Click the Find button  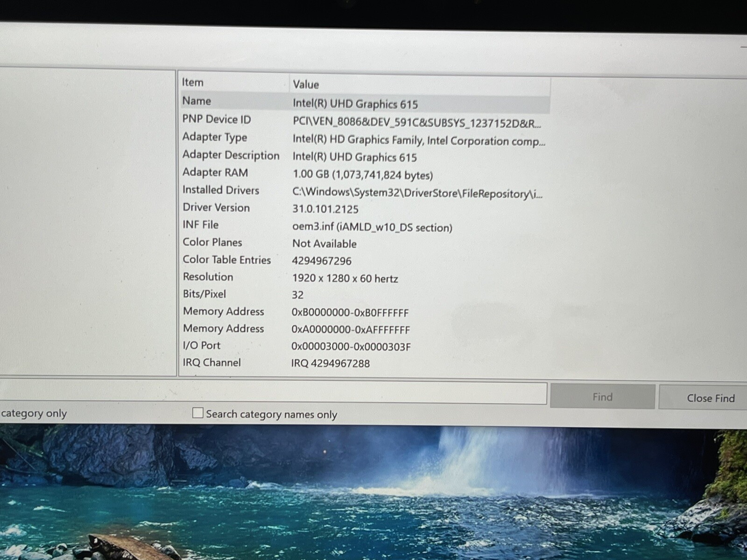[602, 397]
